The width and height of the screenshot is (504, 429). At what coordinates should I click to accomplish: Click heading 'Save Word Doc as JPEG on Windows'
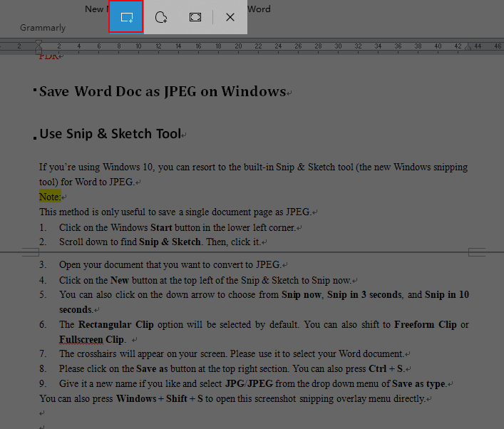point(163,91)
